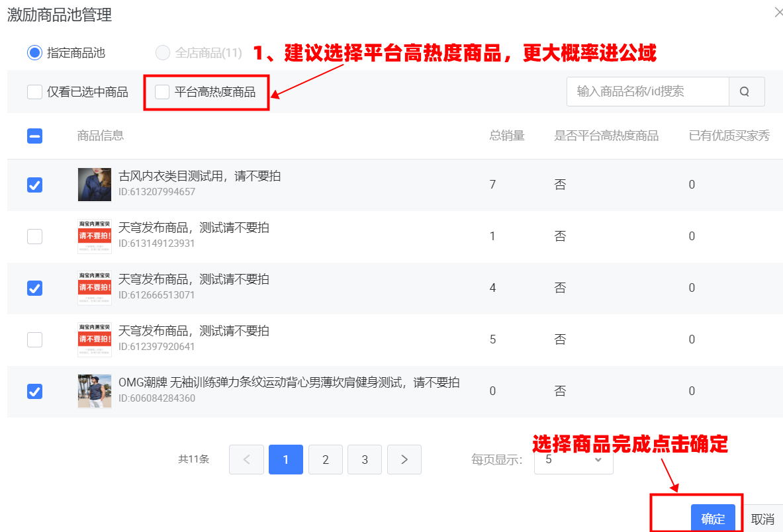Click the 激励商品池管理 dialog title

tap(60, 15)
